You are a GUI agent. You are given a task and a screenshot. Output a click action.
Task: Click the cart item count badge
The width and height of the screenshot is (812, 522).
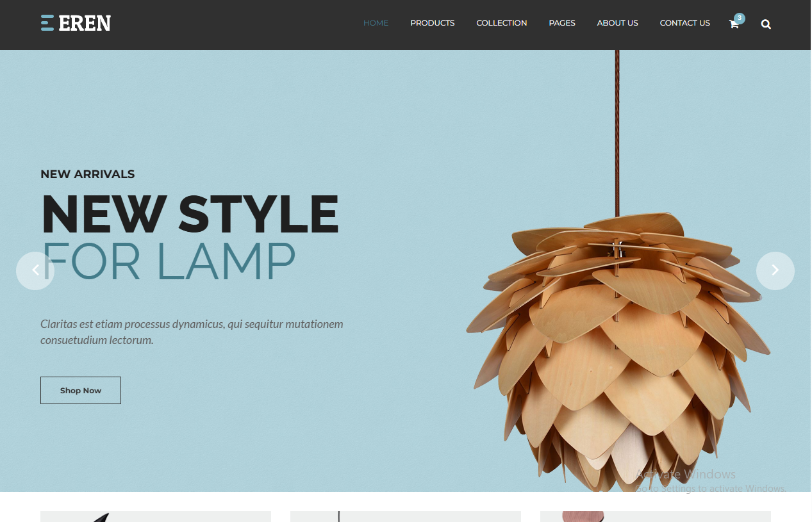[740, 18]
